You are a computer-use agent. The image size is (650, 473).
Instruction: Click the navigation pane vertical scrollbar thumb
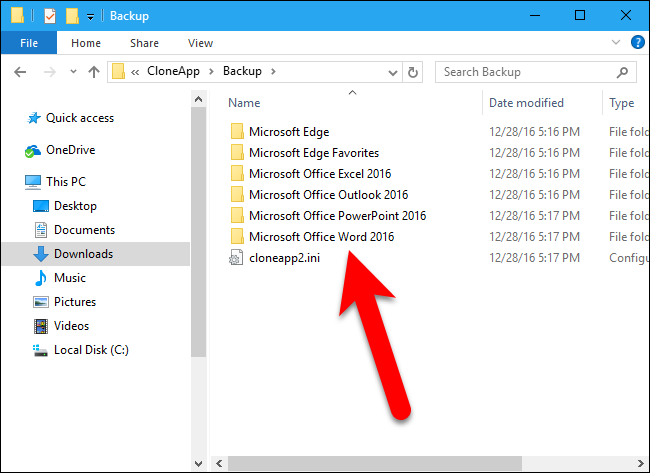pyautogui.click(x=199, y=232)
